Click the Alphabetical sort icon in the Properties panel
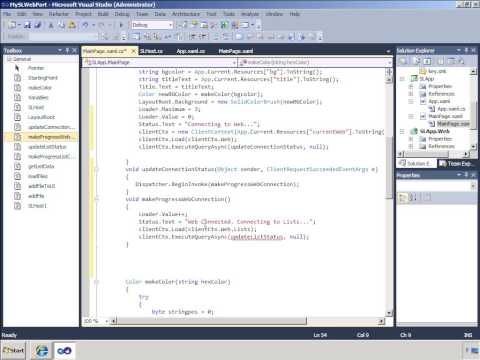Image resolution: width=480 pixels, height=360 pixels. pyautogui.click(x=413, y=198)
